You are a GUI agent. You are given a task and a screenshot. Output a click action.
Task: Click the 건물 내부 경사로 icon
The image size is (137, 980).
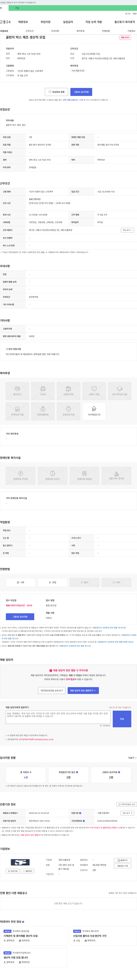pos(116,476)
